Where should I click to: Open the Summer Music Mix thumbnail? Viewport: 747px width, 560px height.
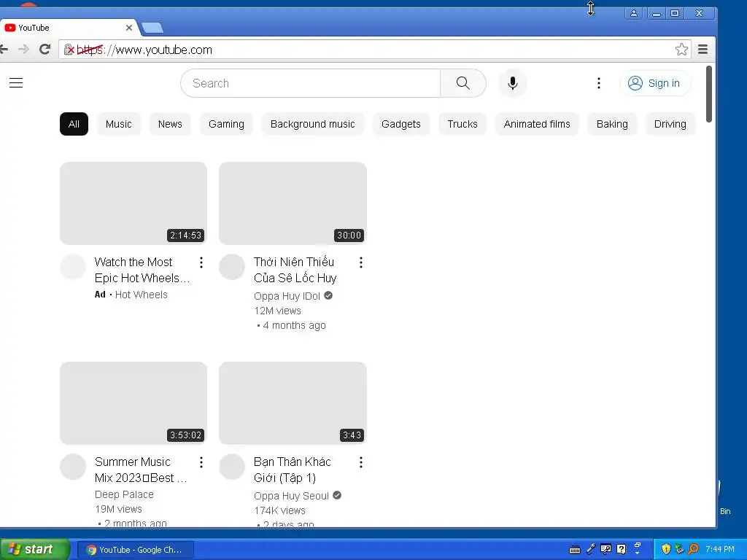(133, 403)
